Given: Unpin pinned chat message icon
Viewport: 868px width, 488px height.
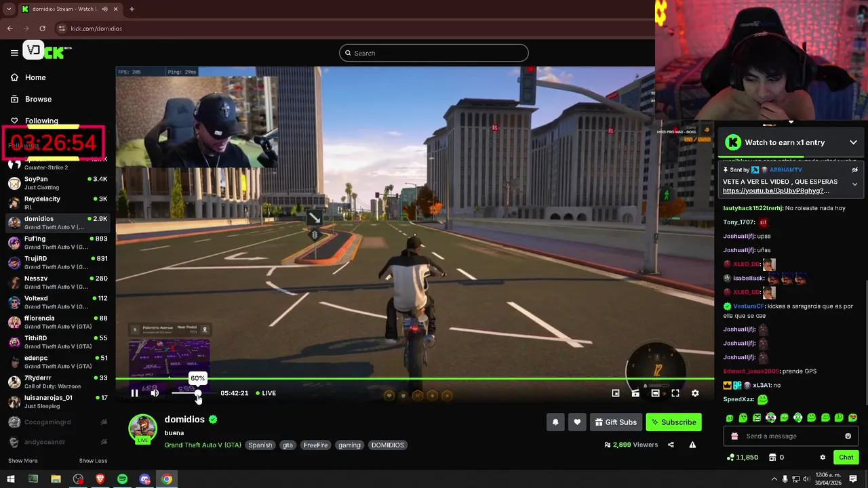Looking at the screenshot, I should coord(854,170).
